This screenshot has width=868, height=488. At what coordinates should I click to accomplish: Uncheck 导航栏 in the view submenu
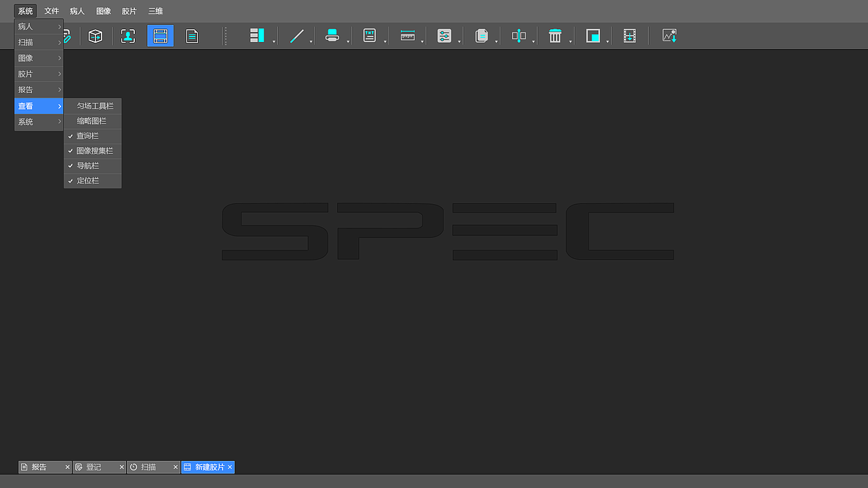point(93,166)
